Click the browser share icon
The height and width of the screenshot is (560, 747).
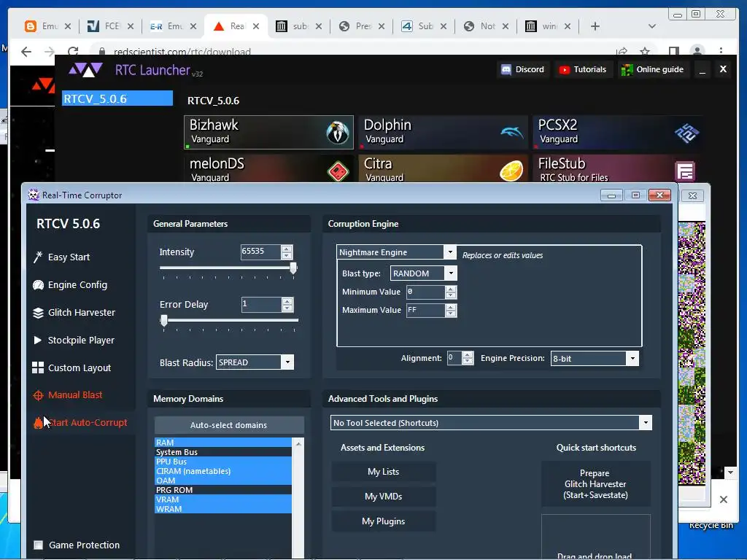tap(622, 52)
